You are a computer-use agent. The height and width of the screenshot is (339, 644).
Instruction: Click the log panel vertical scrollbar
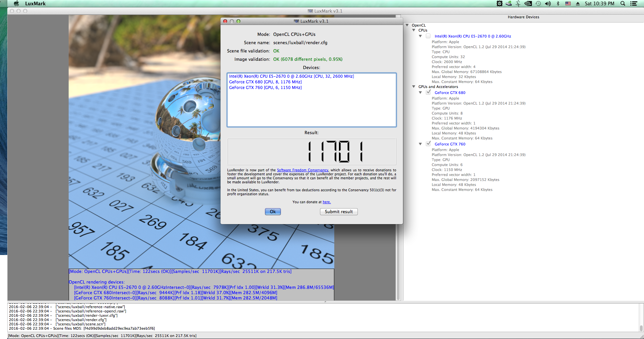pos(641,317)
